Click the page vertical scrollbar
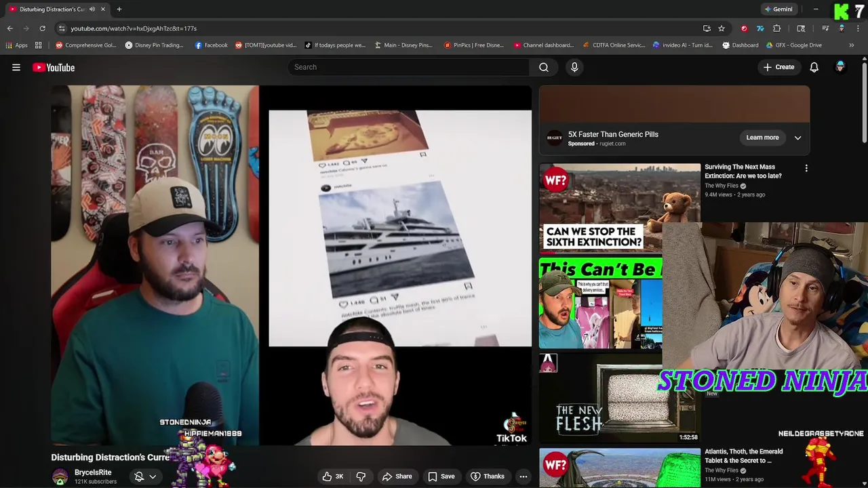The height and width of the screenshot is (488, 868). (865, 102)
